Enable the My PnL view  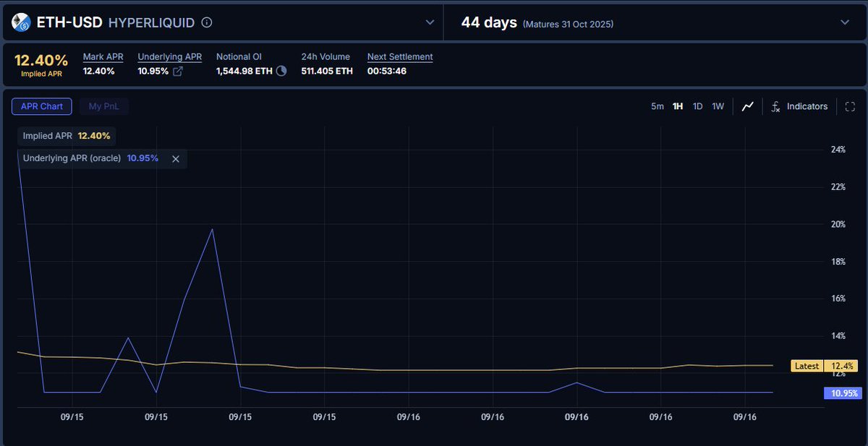[x=103, y=106]
